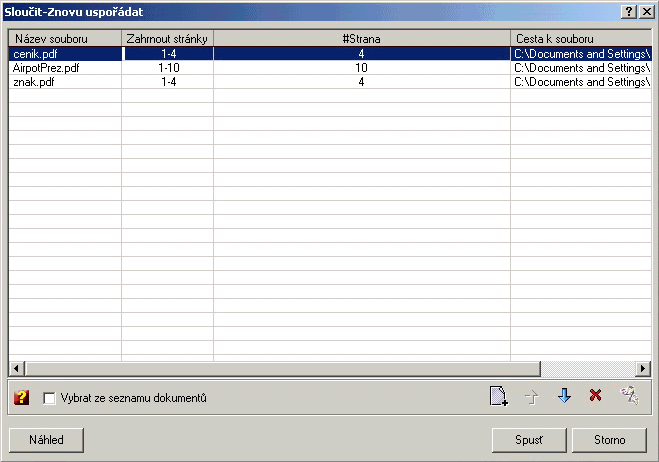
Task: Add a new document with the page-plus icon
Action: 499,396
